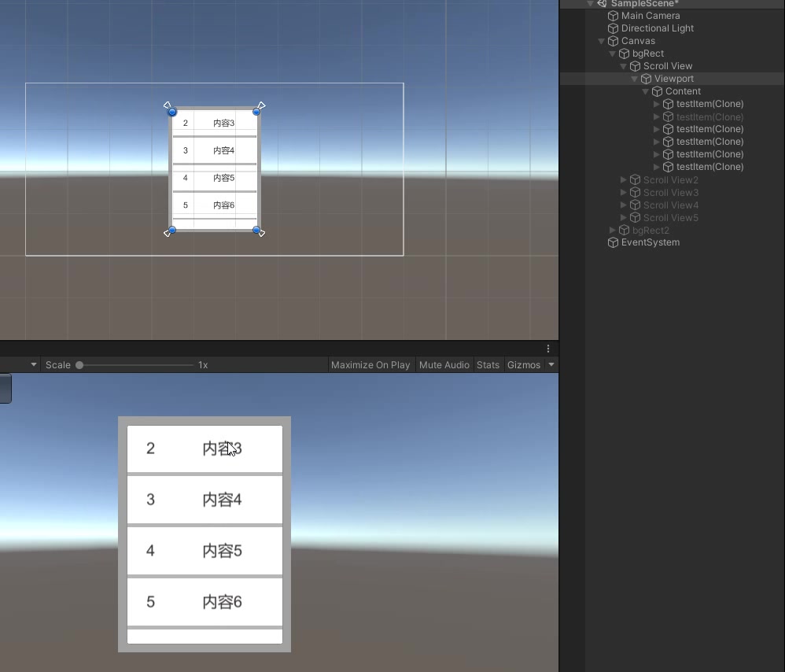Click the Canvas GameObject icon
This screenshot has width=785, height=672.
pos(613,41)
